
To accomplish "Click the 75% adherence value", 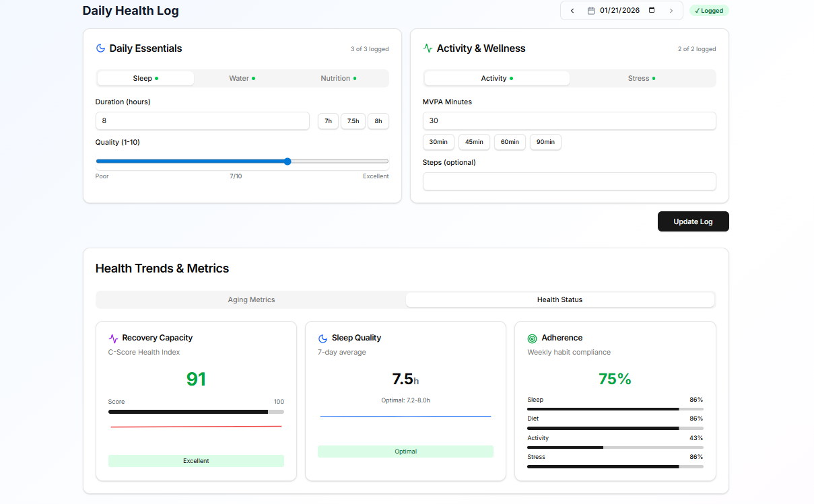I will (x=615, y=380).
